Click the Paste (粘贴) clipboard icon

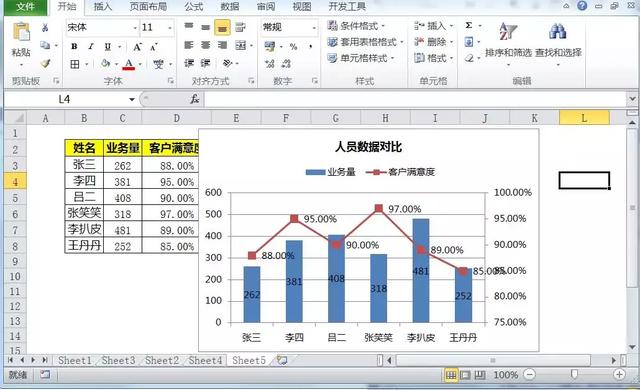point(21,32)
